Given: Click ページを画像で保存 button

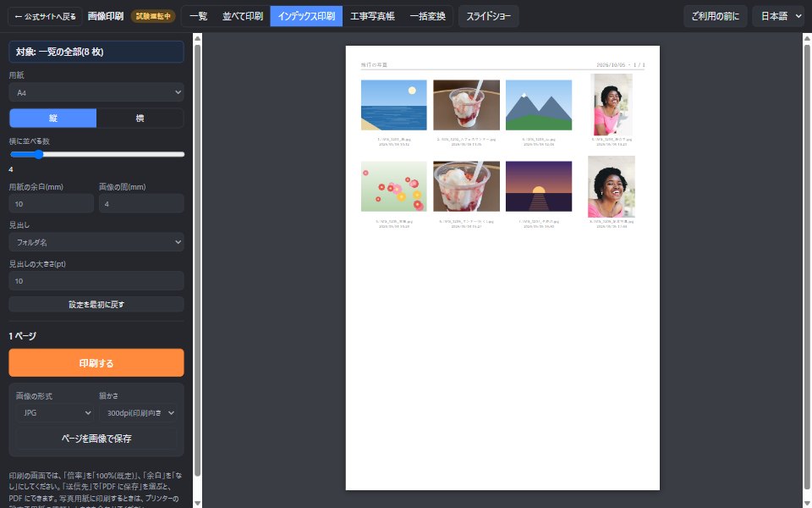Looking at the screenshot, I should (x=96, y=439).
